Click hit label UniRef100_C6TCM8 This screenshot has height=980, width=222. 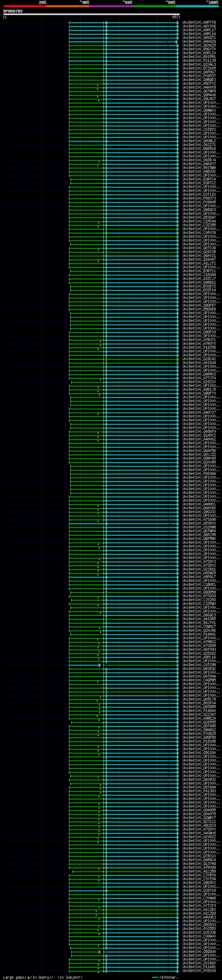[199, 665]
